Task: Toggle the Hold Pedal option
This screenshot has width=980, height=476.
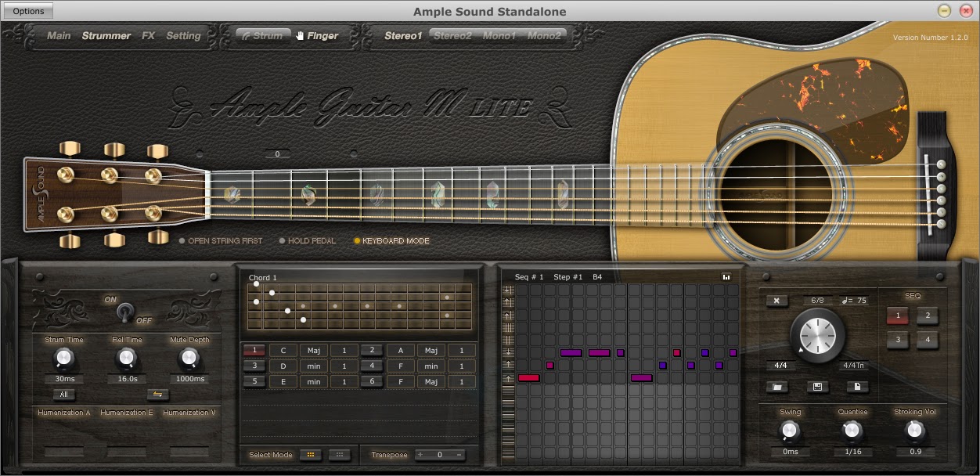Action: 307,241
